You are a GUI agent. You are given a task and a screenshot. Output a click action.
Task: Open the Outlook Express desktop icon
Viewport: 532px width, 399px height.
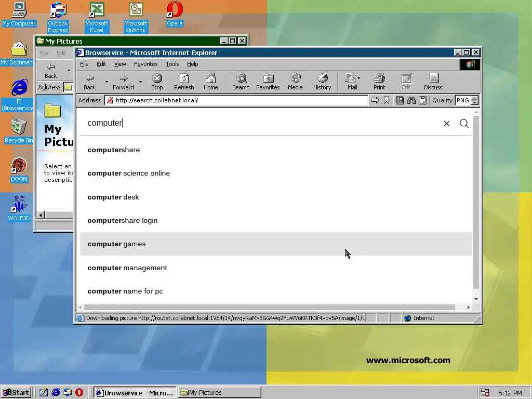(58, 18)
